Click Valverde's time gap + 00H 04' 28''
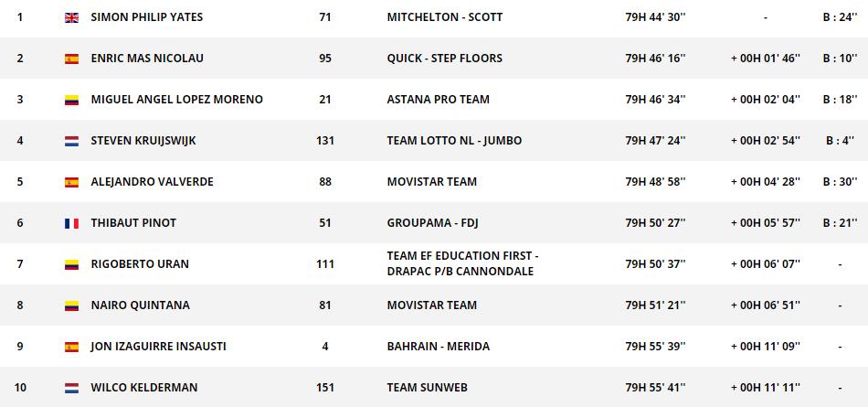The height and width of the screenshot is (407, 868). pyautogui.click(x=765, y=182)
